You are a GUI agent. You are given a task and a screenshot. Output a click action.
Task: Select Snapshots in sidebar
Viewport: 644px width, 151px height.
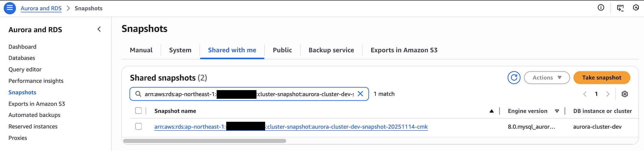pyautogui.click(x=22, y=93)
